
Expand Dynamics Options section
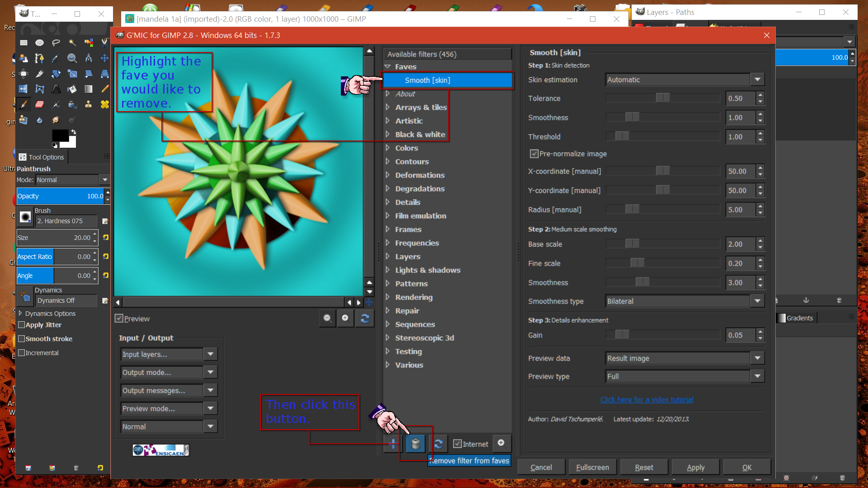click(x=20, y=313)
